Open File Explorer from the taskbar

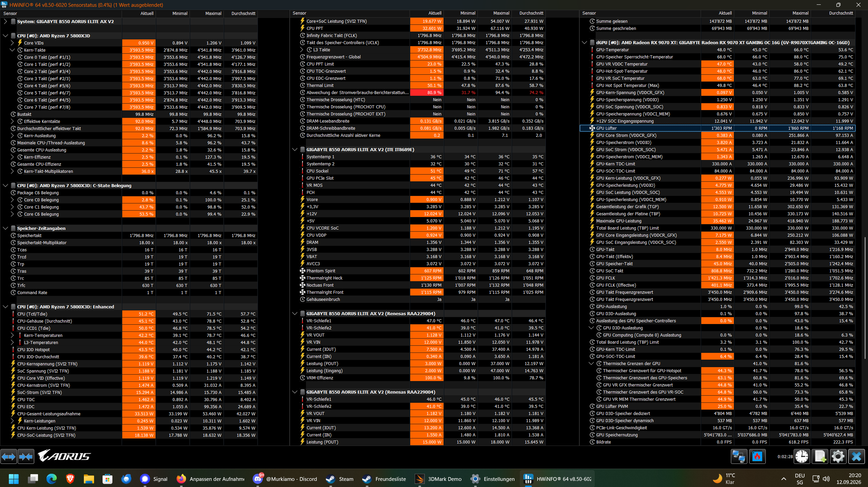[89, 479]
